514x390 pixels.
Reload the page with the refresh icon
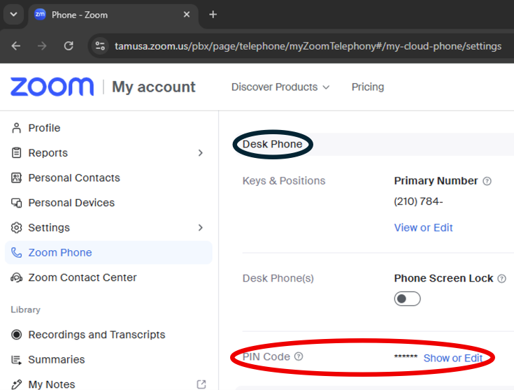(68, 46)
